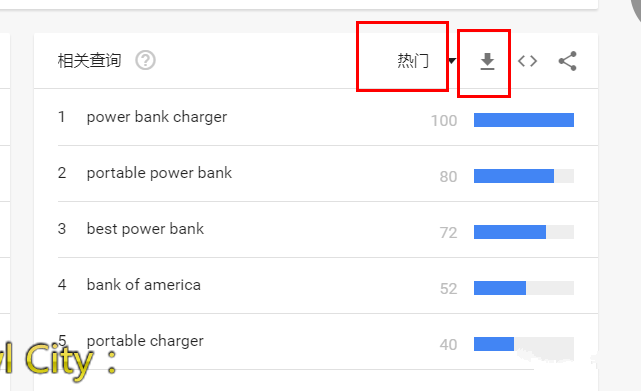Click the score value 100
The width and height of the screenshot is (641, 391).
444,121
